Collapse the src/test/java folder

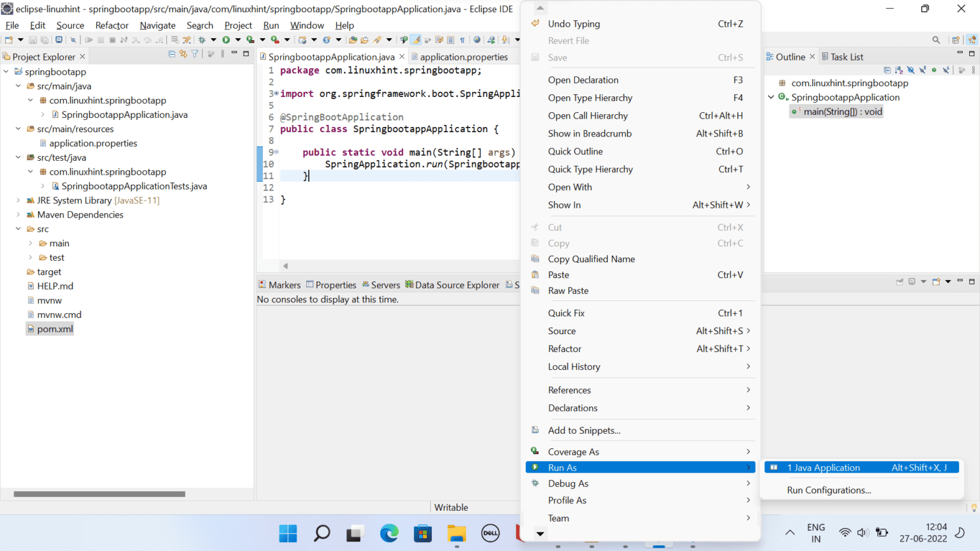19,158
